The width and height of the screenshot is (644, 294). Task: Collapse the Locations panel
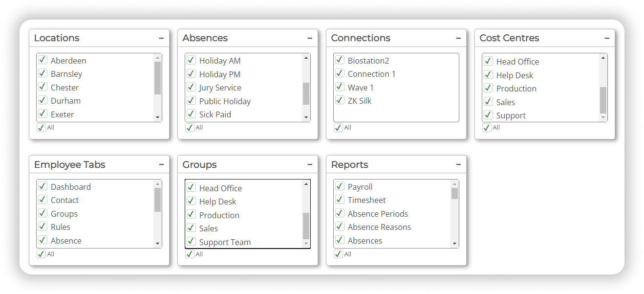(161, 38)
